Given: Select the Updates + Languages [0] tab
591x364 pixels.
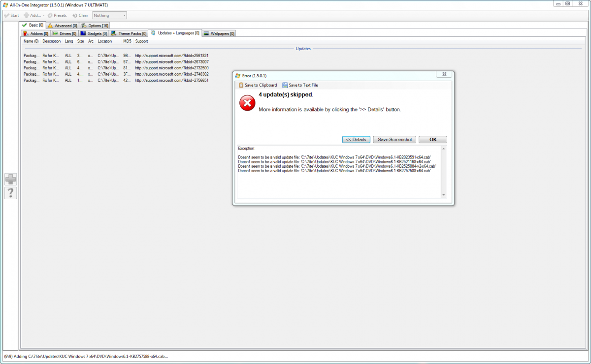Looking at the screenshot, I should click(175, 33).
